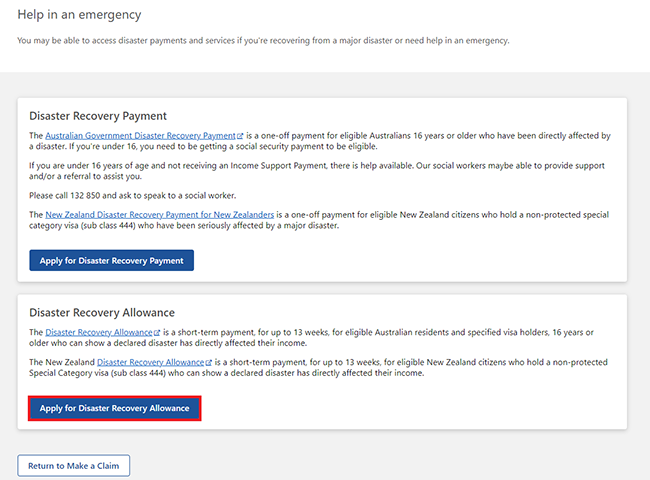Open Australian Government Disaster Recovery Payment link
The image size is (650, 480).
pyautogui.click(x=140, y=135)
